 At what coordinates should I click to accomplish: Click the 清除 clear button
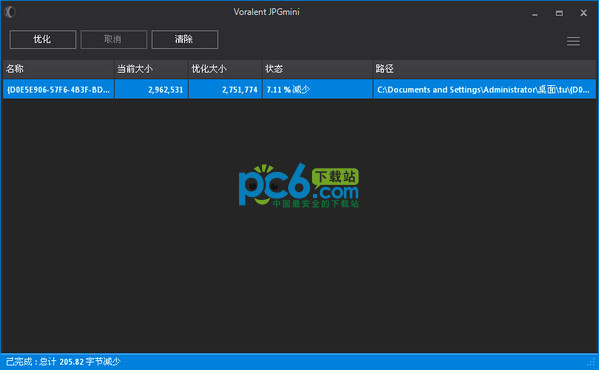(x=185, y=39)
